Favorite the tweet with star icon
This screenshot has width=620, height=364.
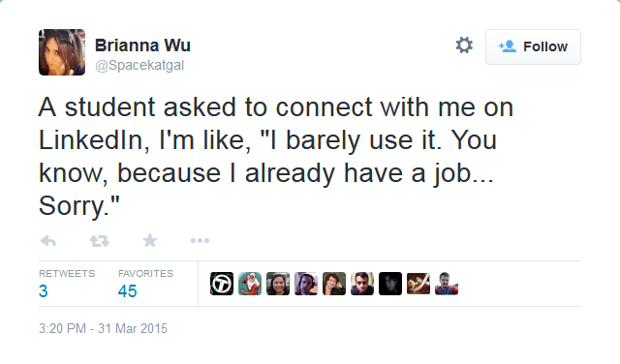[150, 240]
